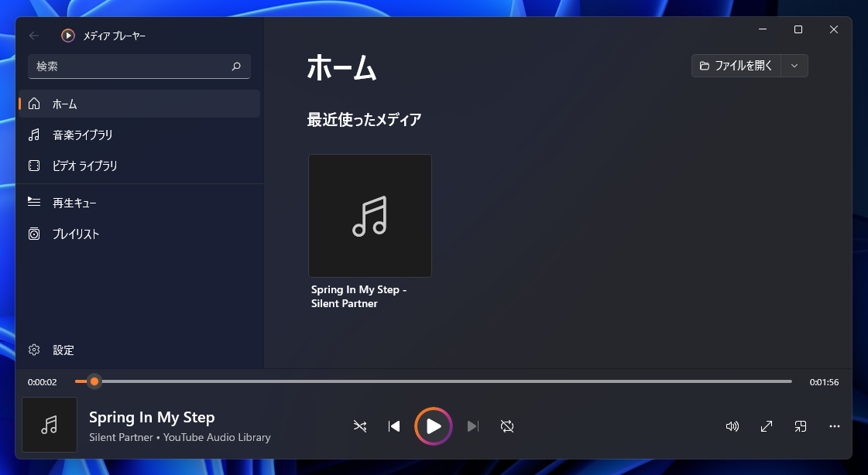The height and width of the screenshot is (475, 868).
Task: Click the search magnifier icon
Action: point(236,67)
